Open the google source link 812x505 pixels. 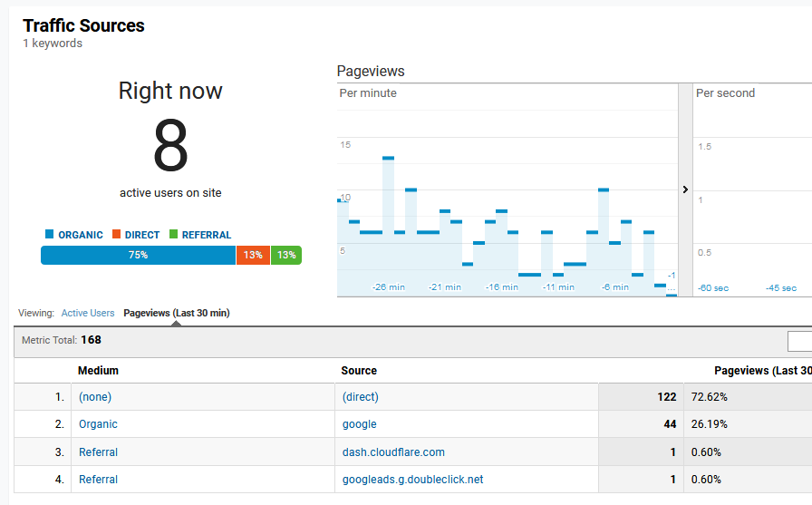(x=359, y=424)
